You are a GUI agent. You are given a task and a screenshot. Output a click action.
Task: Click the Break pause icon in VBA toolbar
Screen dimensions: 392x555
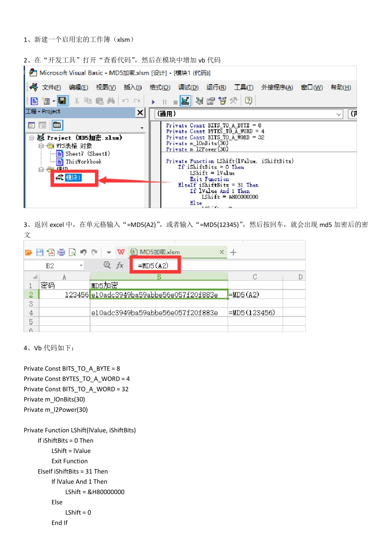[165, 102]
